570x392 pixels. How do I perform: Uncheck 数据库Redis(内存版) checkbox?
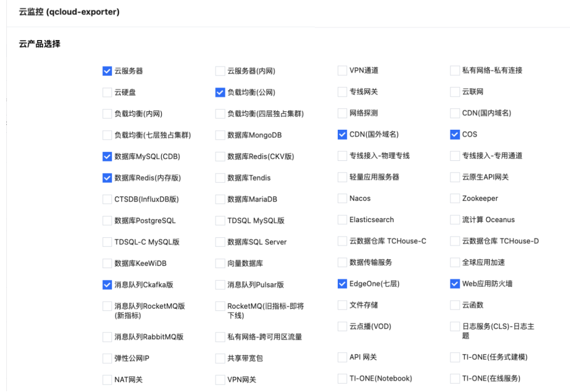click(107, 178)
